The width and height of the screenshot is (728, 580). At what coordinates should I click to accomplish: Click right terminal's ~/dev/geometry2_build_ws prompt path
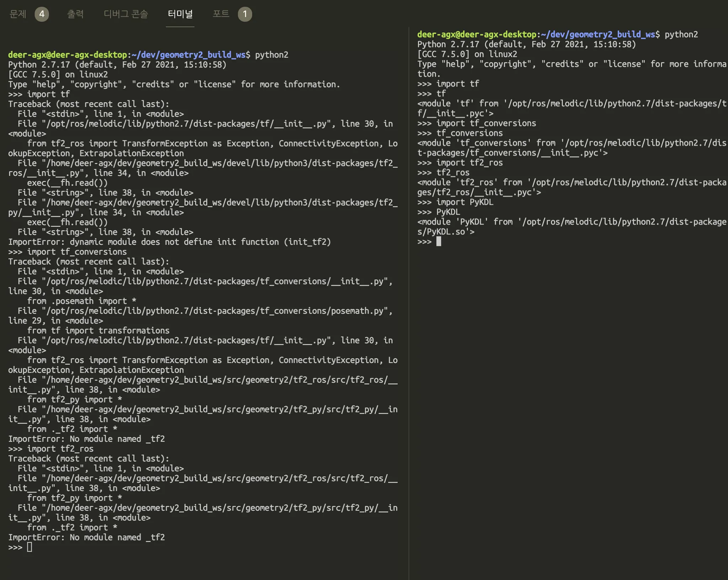click(x=598, y=34)
